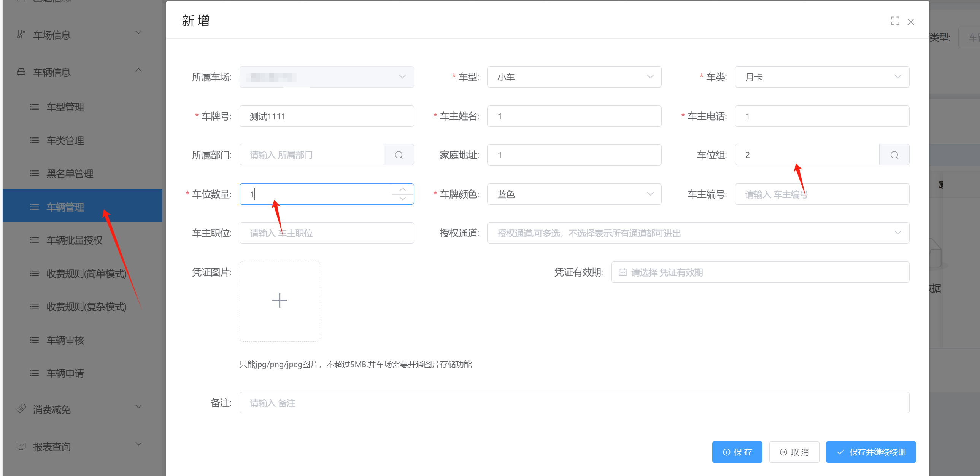Screen dimensions: 980x476
Task: Click list icon beside 车辆审核
Action: [35, 340]
